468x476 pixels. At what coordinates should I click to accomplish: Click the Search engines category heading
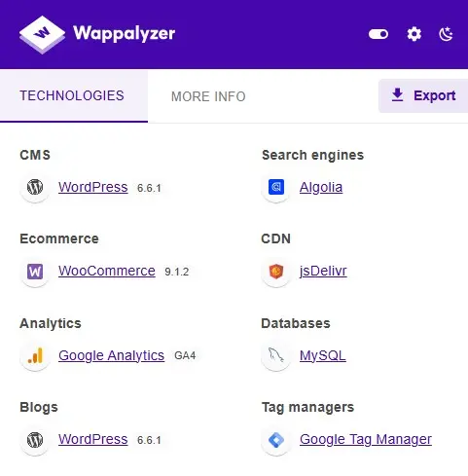point(312,155)
